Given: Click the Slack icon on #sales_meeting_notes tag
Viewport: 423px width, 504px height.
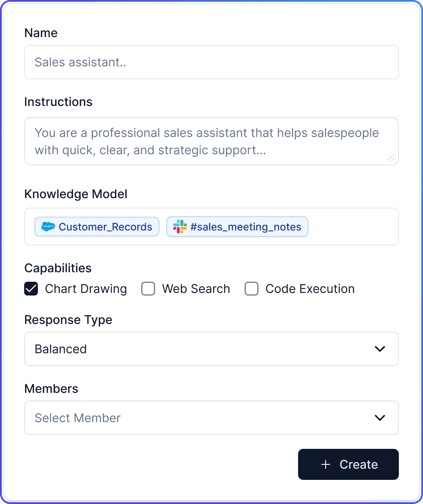Looking at the screenshot, I should pos(180,227).
